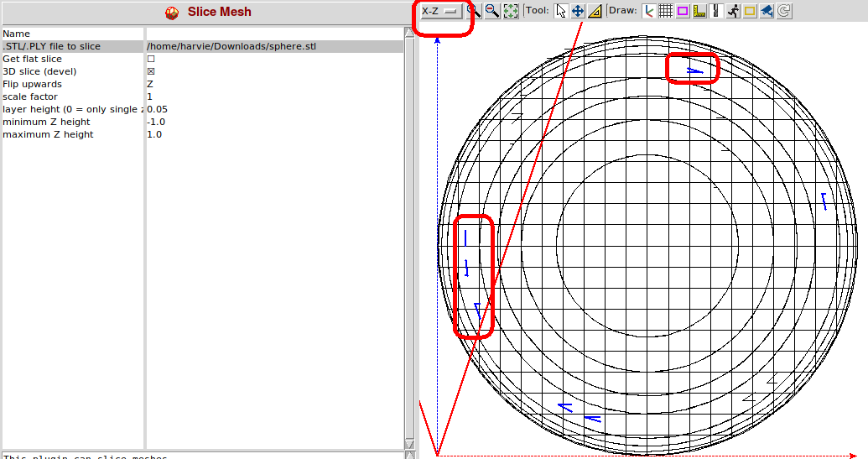Click the maximum Z height value 1.0
The image size is (868, 459).
(154, 134)
